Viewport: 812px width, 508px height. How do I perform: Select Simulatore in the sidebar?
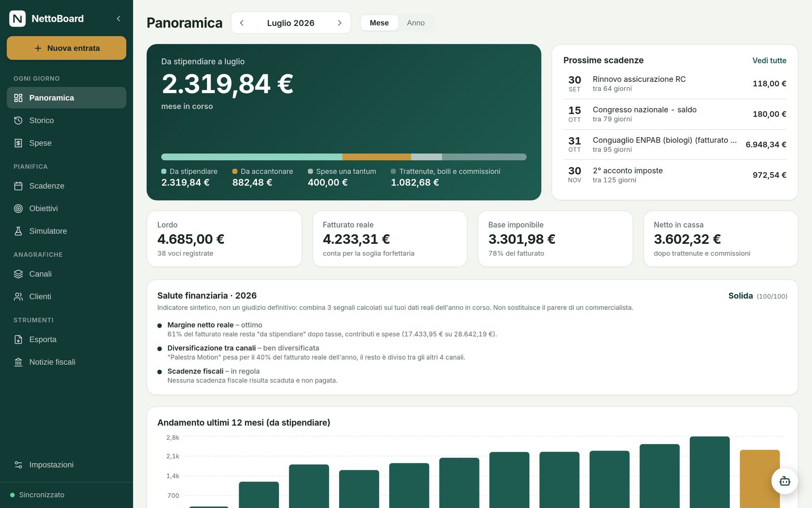(66, 231)
